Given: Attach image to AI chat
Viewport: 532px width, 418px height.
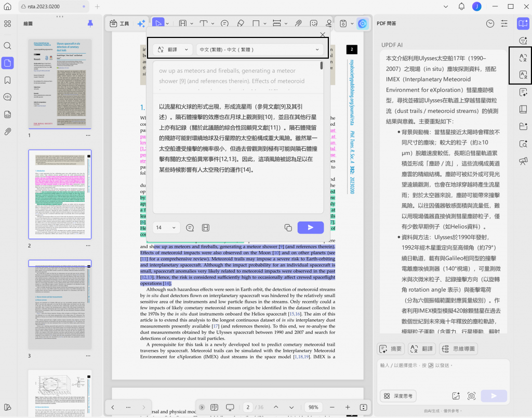Looking at the screenshot, I should point(456,396).
